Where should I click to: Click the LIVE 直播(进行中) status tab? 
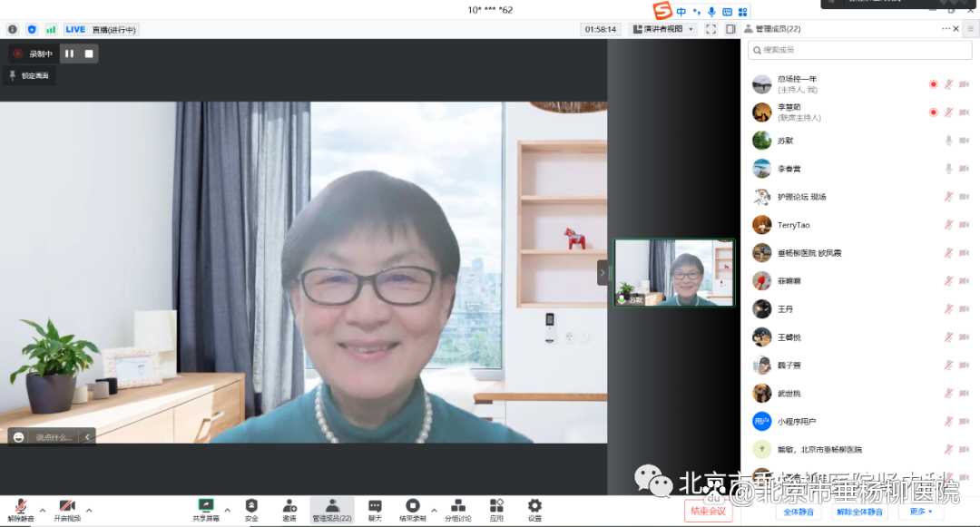(x=100, y=29)
